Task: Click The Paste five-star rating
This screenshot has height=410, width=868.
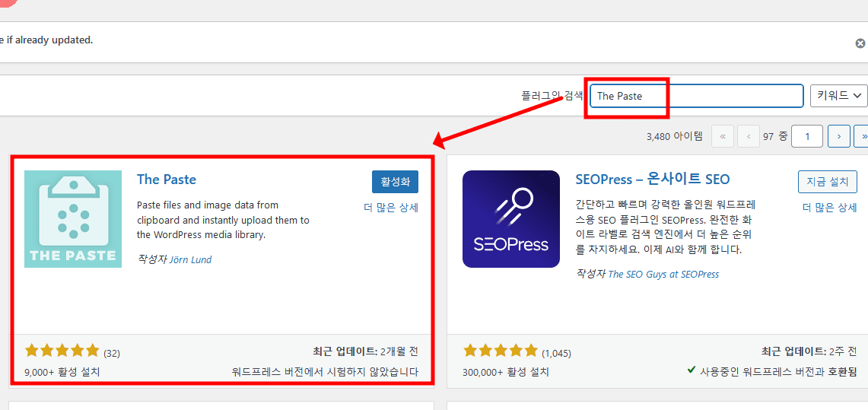Action: tap(62, 351)
